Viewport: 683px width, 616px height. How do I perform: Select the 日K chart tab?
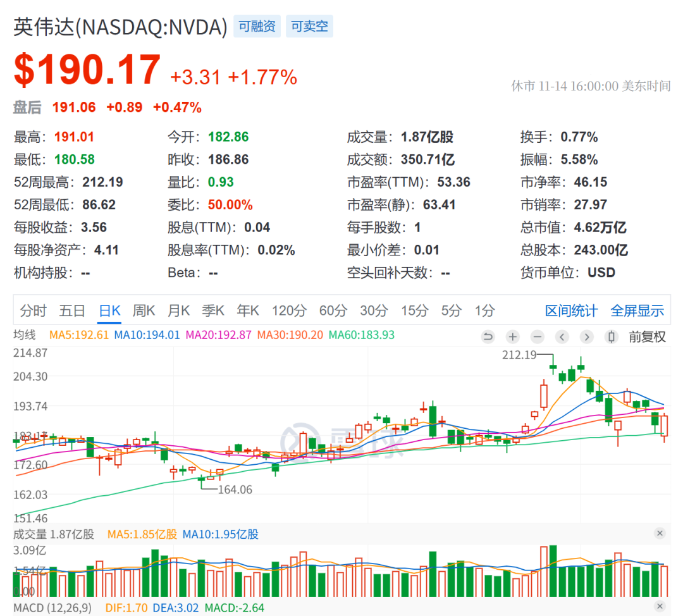point(109,311)
